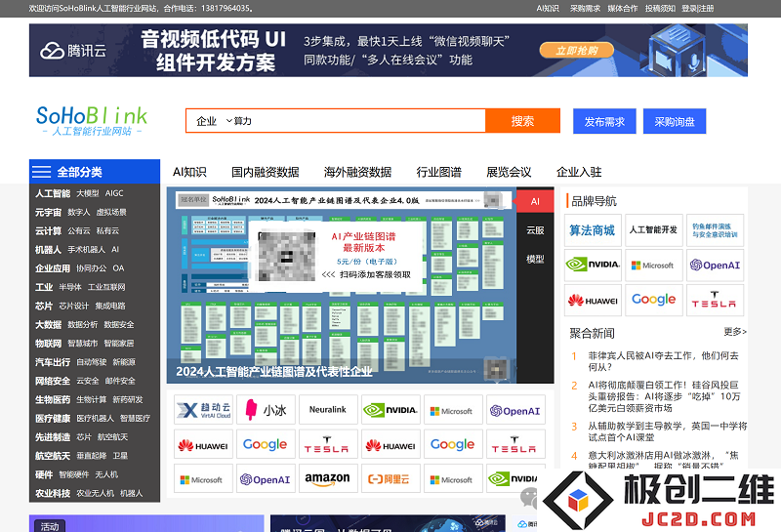
Task: Go to 行业图谱 navigation item
Action: click(x=438, y=172)
